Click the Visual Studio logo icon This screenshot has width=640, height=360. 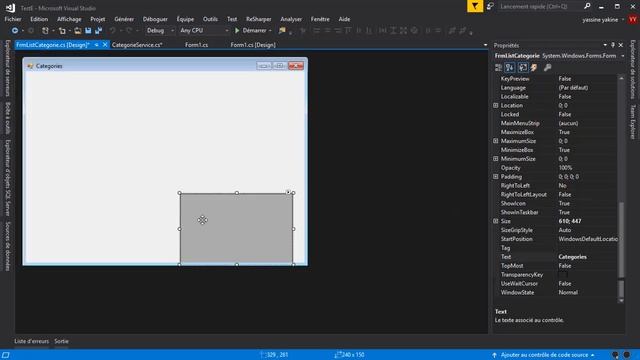tap(11, 7)
